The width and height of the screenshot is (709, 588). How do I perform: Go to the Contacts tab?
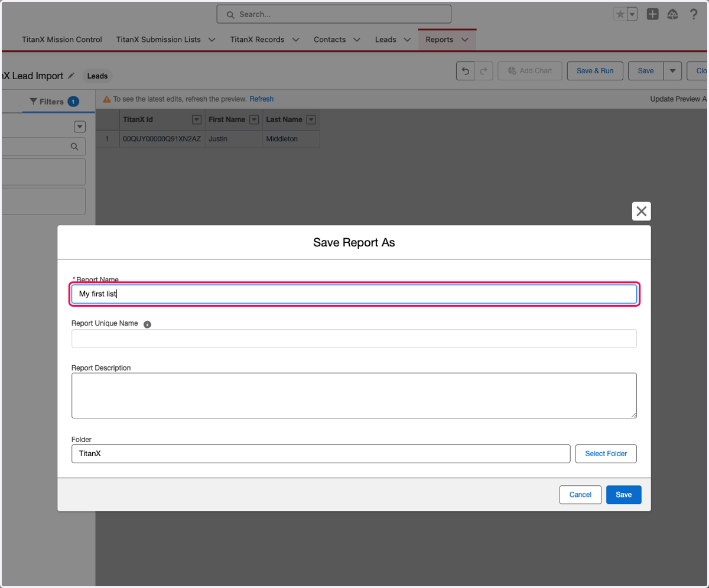pos(330,40)
